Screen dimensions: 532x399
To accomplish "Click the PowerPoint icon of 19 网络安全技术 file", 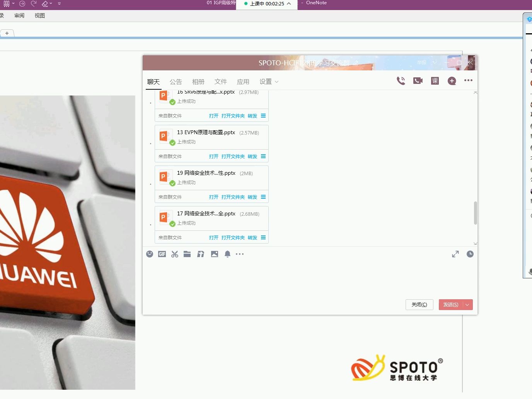I will (165, 177).
